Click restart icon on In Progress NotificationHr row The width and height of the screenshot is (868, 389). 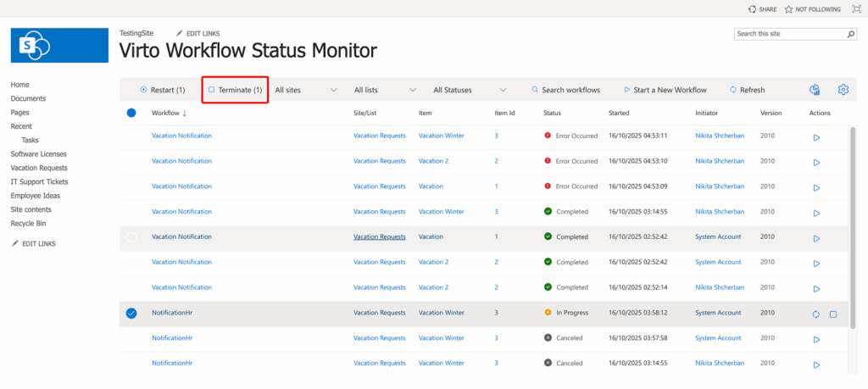click(815, 314)
